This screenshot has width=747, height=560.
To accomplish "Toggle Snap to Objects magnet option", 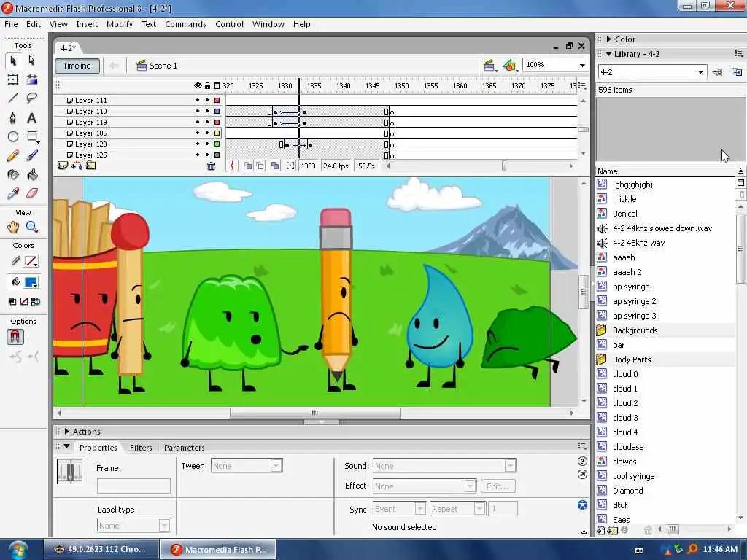I will tap(15, 337).
